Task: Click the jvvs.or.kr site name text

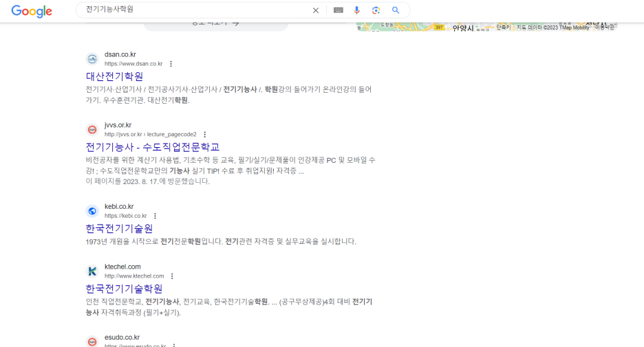Action: 118,125
